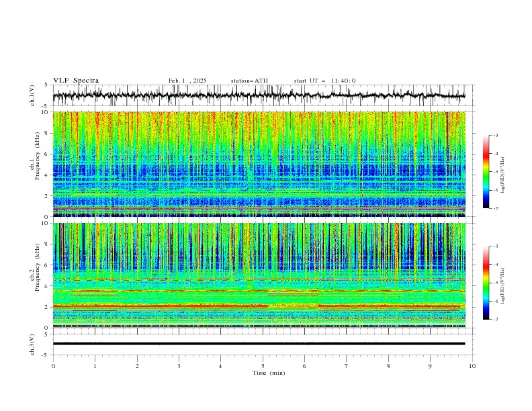Click the ch.1 voltage waveform trace
This screenshot has width=532, height=411.
[259, 95]
